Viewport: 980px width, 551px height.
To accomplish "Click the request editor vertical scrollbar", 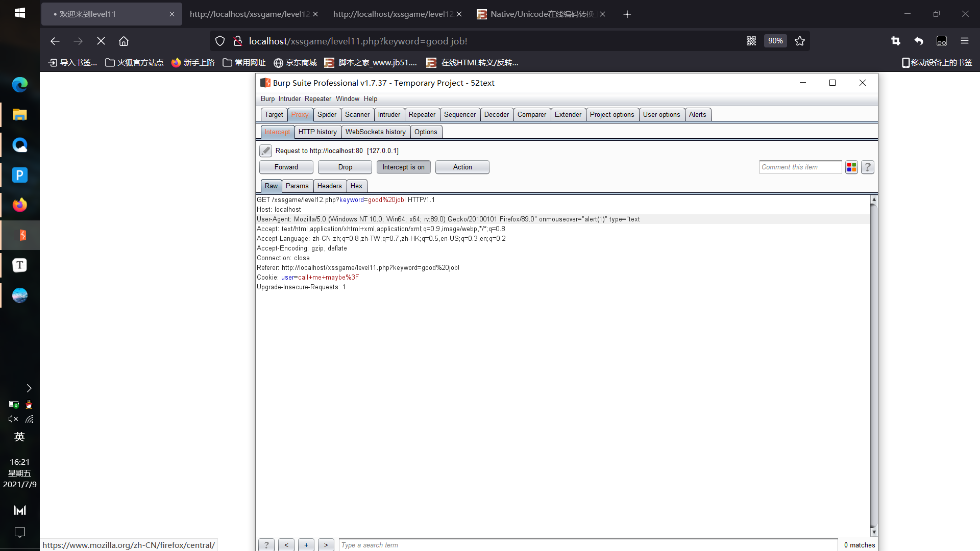I will click(874, 365).
